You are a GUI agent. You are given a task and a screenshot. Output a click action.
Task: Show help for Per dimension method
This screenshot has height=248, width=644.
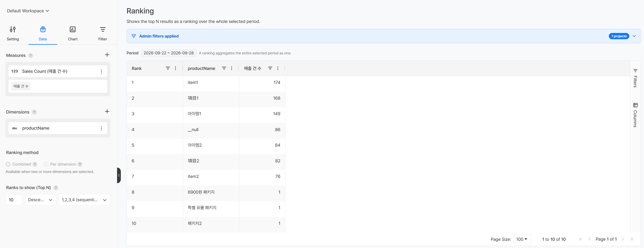[x=80, y=164]
